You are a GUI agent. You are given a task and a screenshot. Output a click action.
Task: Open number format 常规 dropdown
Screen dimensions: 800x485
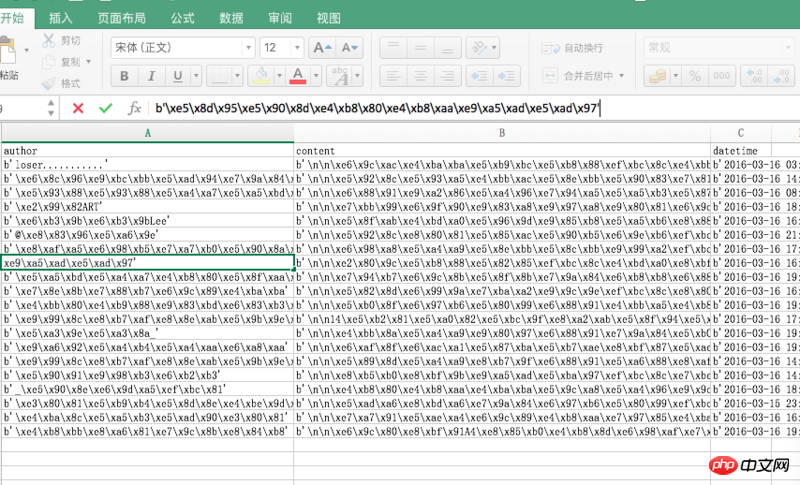click(x=719, y=48)
